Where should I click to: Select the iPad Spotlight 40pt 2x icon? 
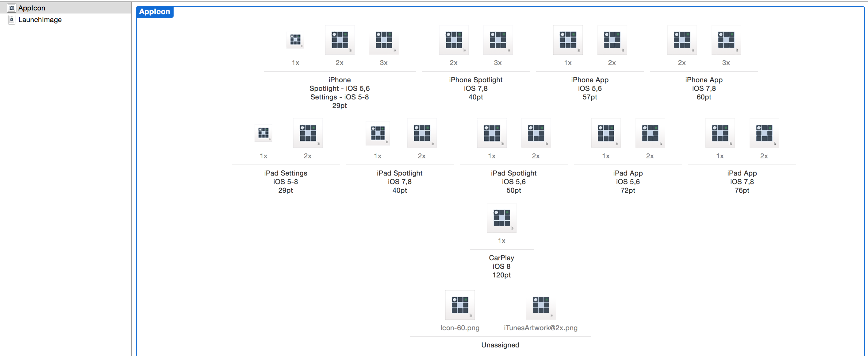(x=422, y=133)
